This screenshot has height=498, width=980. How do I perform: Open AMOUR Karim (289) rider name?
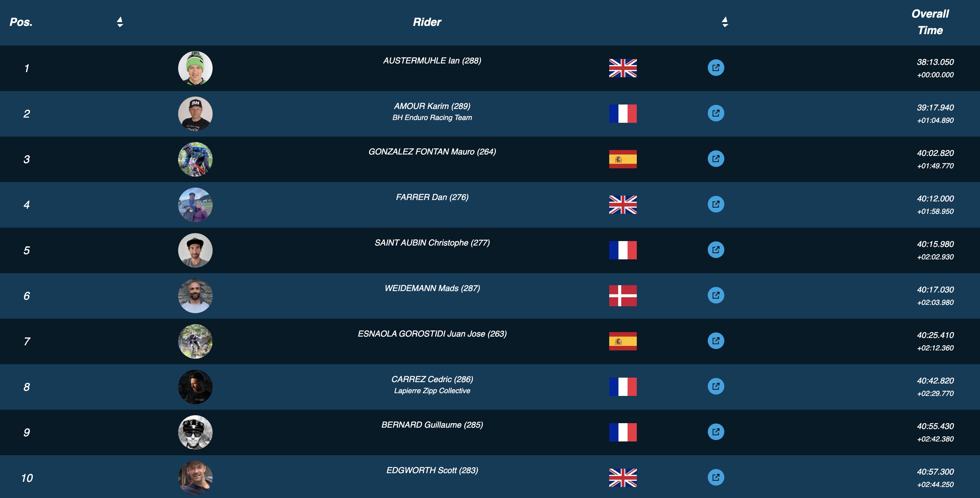[432, 106]
